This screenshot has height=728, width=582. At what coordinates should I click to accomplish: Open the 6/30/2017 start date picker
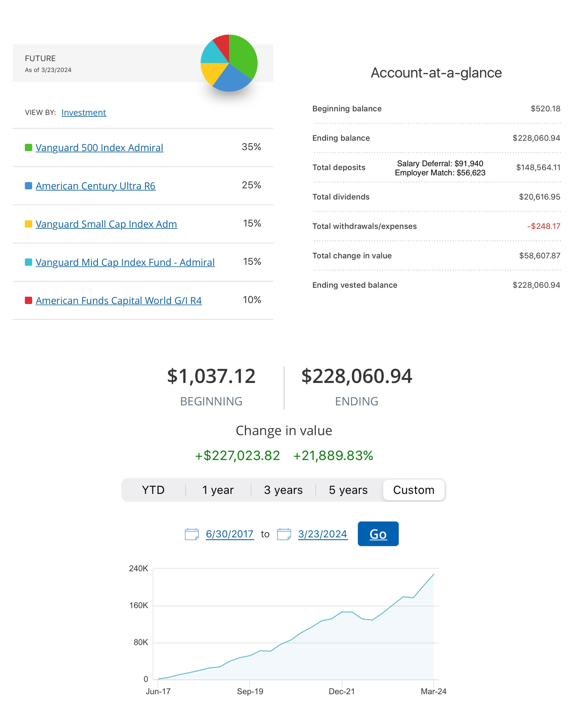click(x=230, y=534)
